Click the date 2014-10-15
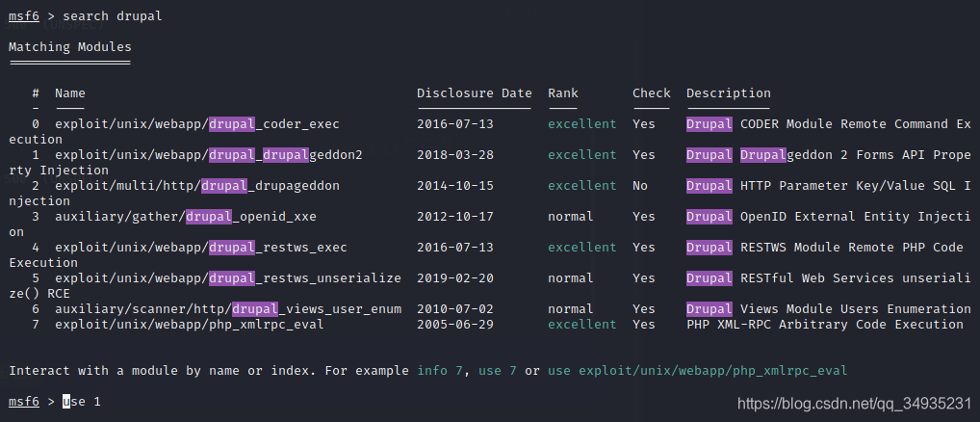This screenshot has width=980, height=422. click(455, 186)
